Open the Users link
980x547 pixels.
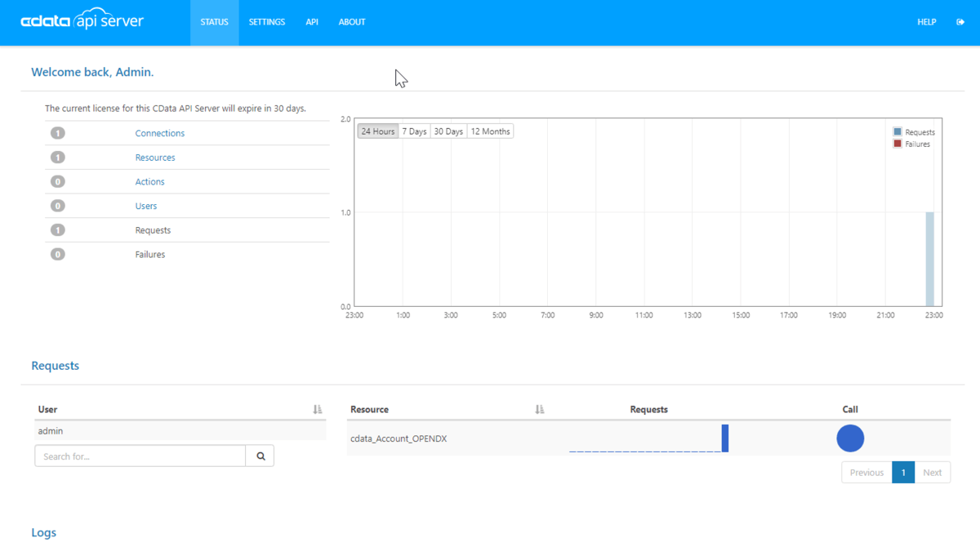coord(146,206)
